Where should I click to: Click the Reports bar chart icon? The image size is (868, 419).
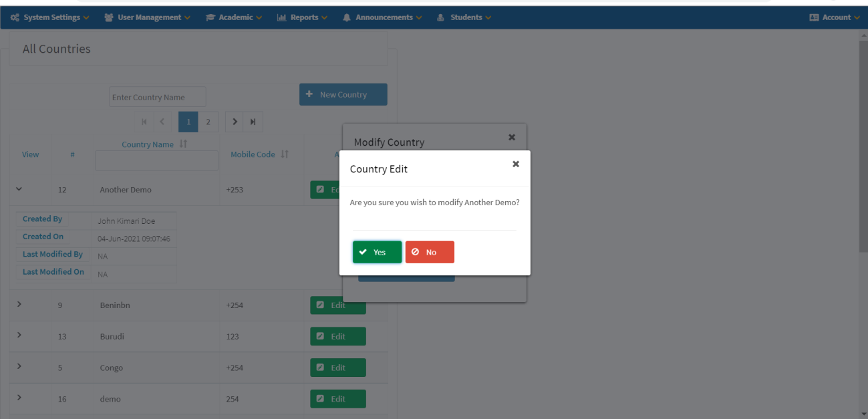(281, 17)
